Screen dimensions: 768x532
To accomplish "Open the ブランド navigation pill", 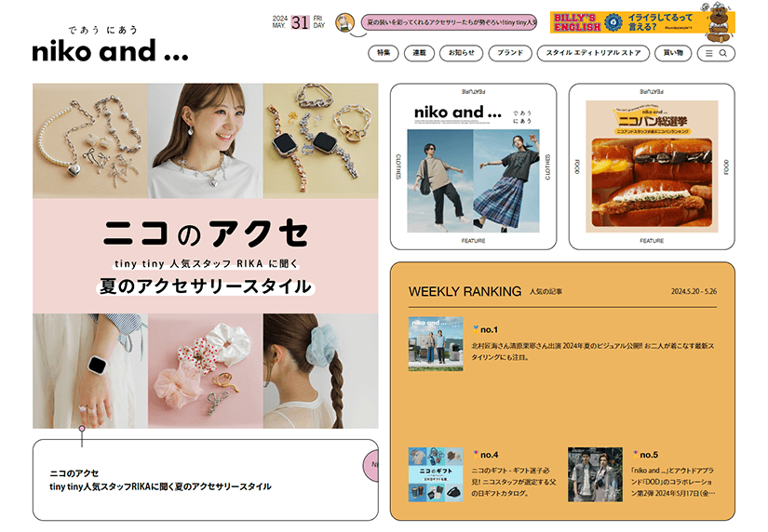I will click(x=509, y=54).
